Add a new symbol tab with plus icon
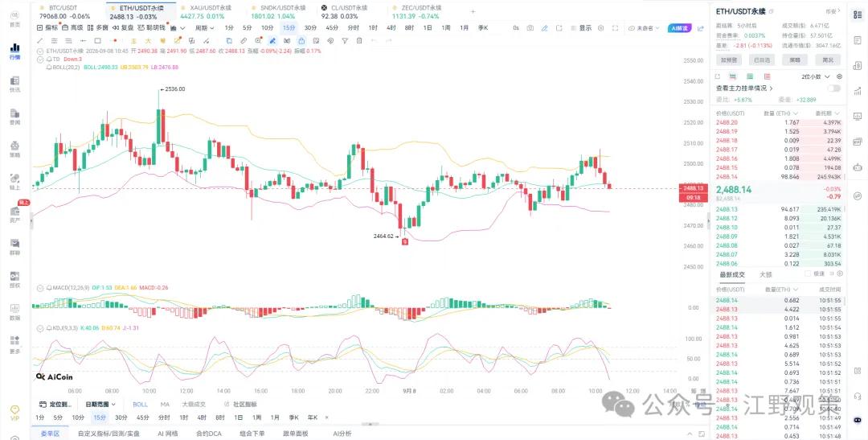Screen dimensions: 868x440 coord(473,11)
